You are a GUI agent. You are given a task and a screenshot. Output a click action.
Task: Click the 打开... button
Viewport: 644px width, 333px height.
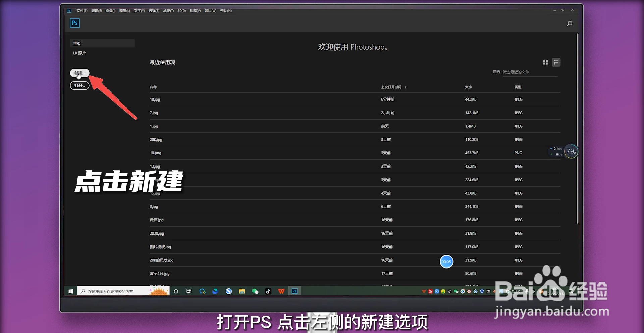pyautogui.click(x=79, y=86)
